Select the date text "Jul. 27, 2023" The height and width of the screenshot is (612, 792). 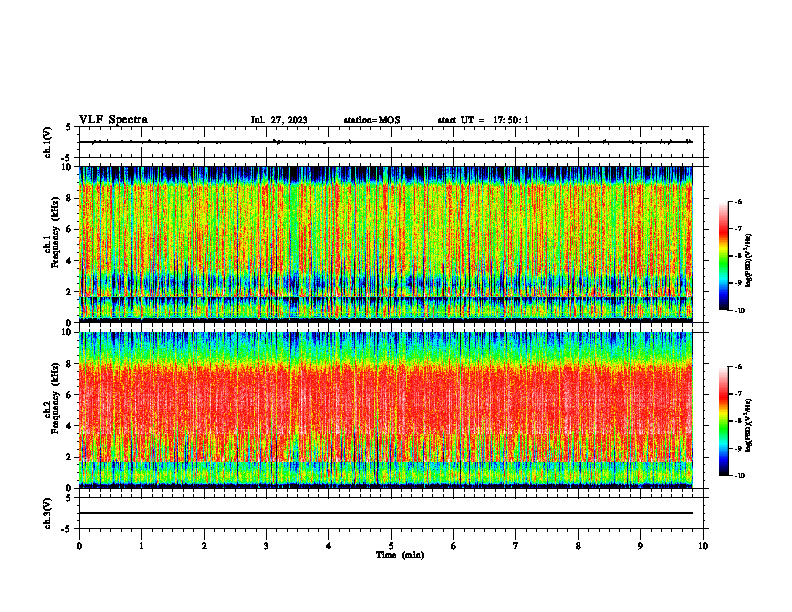tap(279, 120)
